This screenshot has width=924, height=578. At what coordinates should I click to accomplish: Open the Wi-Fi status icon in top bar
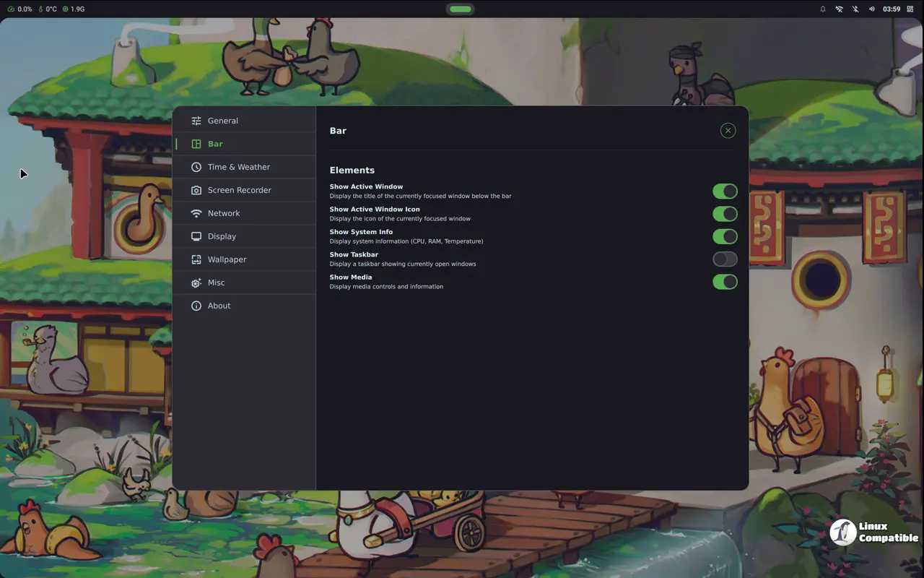[839, 9]
